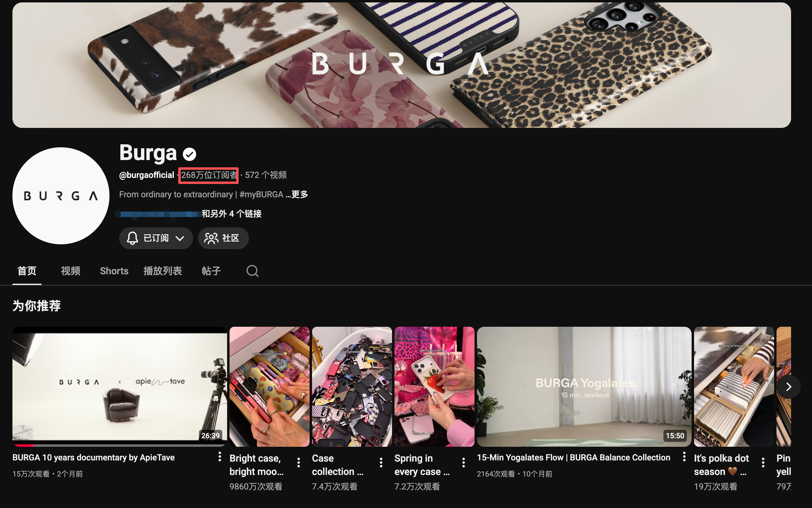Click the 9860万次观看 view count
This screenshot has height=508, width=812.
(256, 486)
